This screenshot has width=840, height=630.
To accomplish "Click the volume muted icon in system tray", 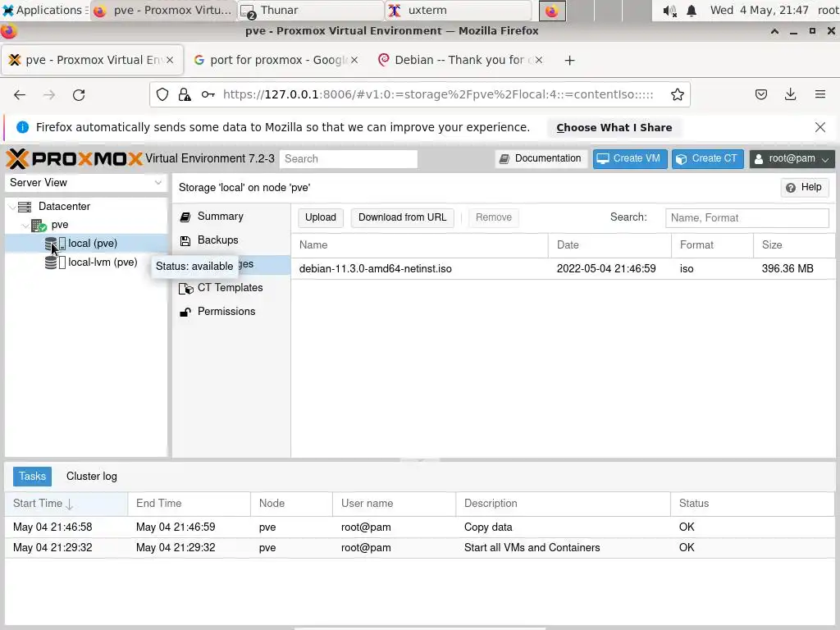I will (x=669, y=11).
